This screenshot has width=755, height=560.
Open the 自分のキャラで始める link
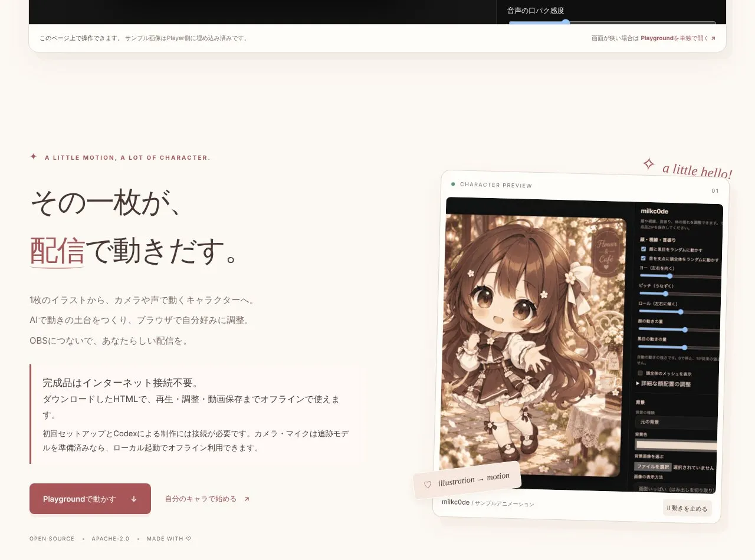(x=207, y=499)
